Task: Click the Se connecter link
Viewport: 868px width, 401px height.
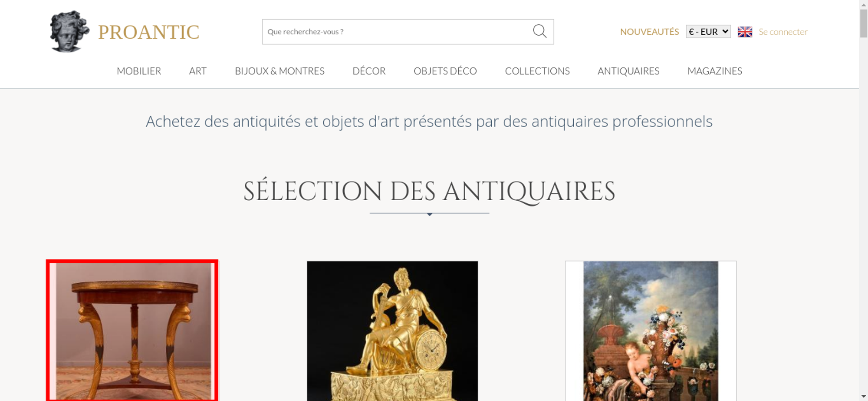Action: [x=783, y=32]
